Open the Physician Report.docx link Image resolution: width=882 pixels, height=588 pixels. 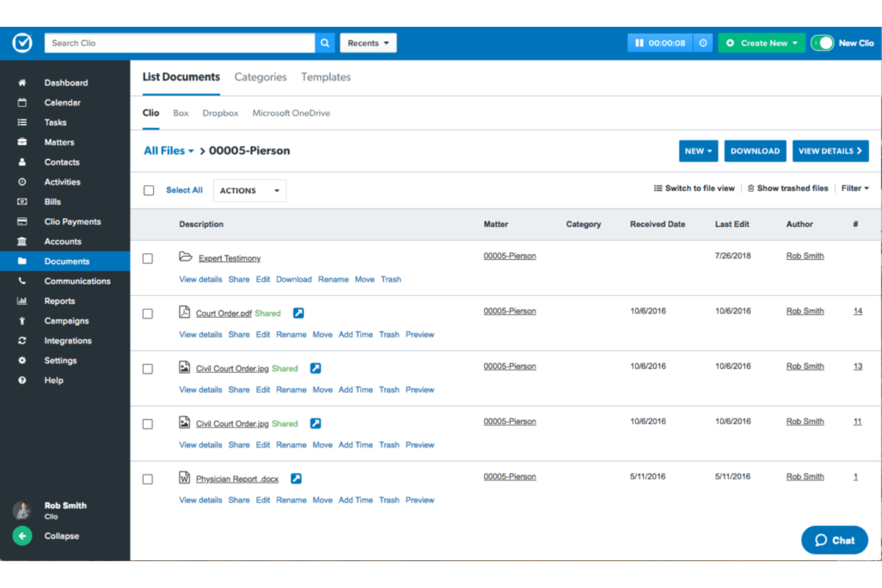coord(237,479)
